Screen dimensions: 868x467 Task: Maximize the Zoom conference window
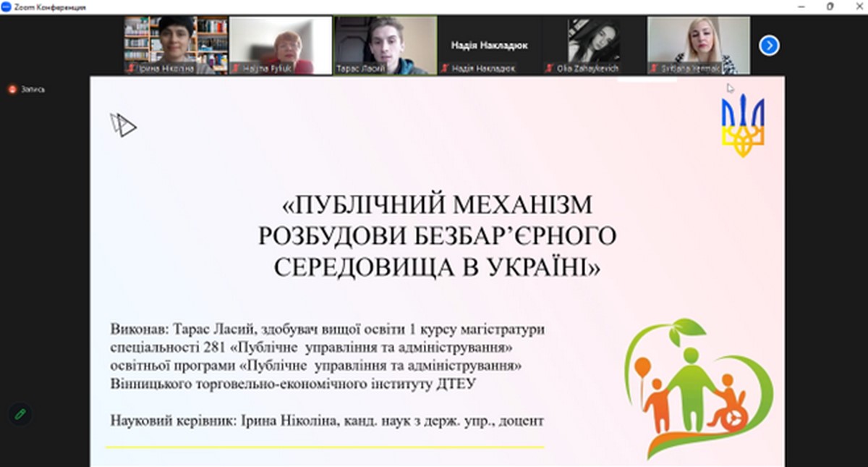[x=830, y=7]
